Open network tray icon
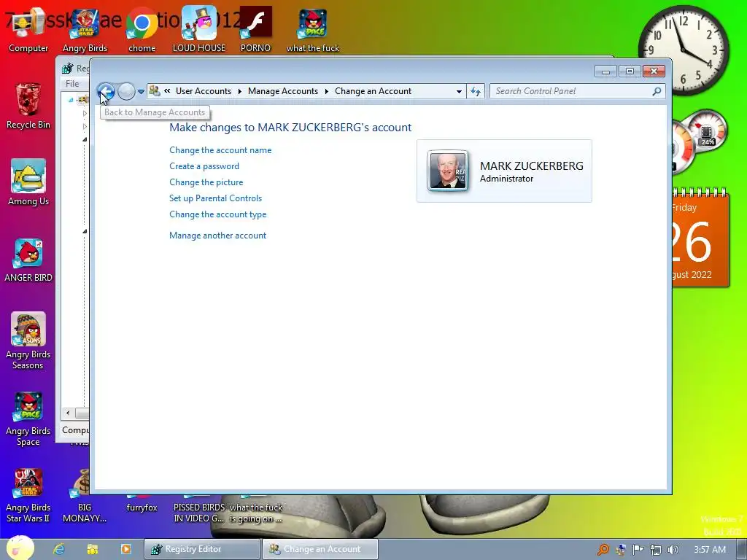747x560 pixels. click(x=656, y=550)
